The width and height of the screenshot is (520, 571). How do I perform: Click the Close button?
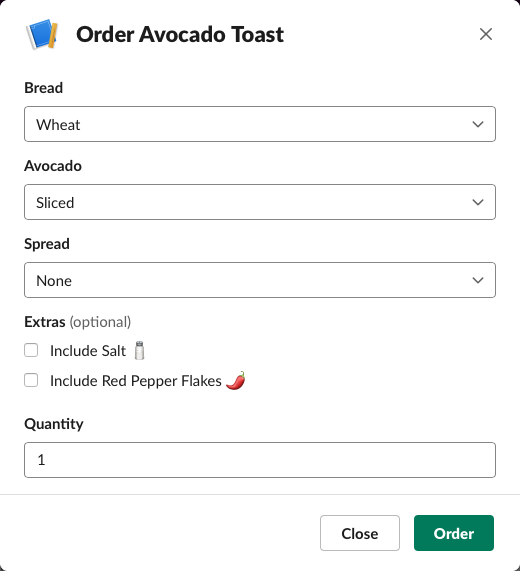click(360, 533)
